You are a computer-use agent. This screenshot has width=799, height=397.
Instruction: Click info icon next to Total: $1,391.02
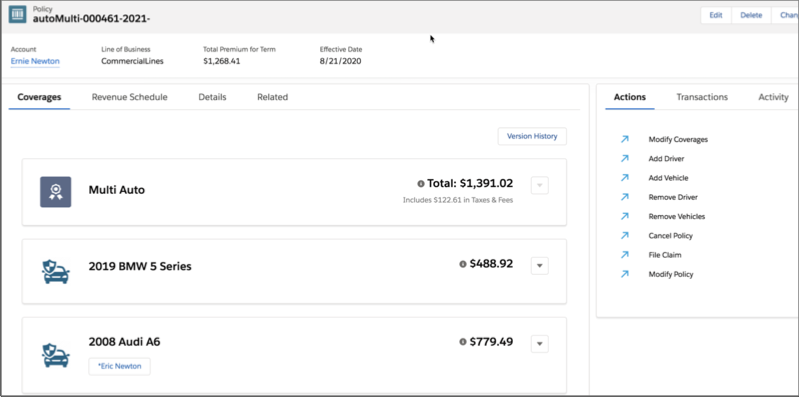pyautogui.click(x=421, y=183)
